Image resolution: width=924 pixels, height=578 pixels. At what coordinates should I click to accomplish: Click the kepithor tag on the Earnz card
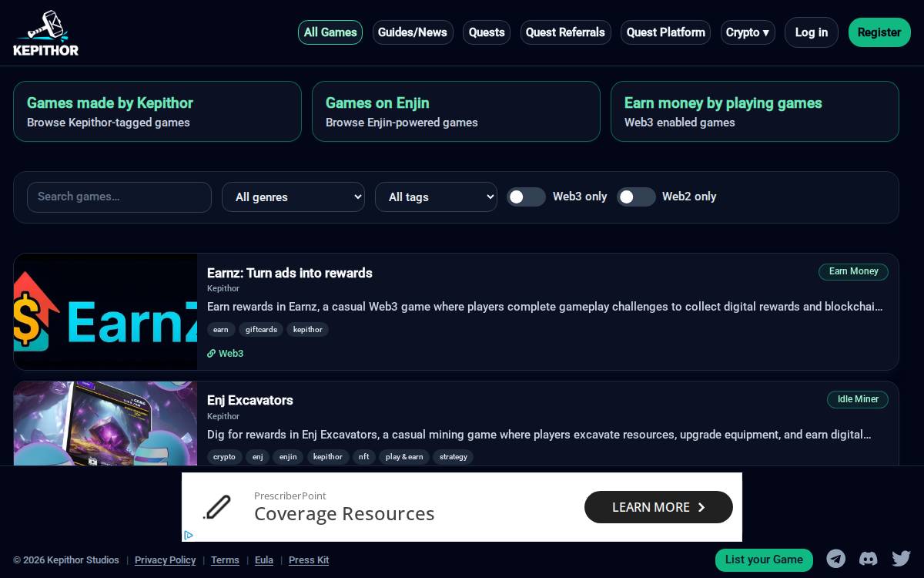click(308, 329)
